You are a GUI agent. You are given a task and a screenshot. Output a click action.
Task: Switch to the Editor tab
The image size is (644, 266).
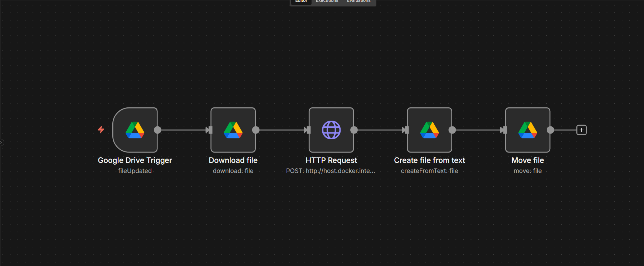point(301,1)
